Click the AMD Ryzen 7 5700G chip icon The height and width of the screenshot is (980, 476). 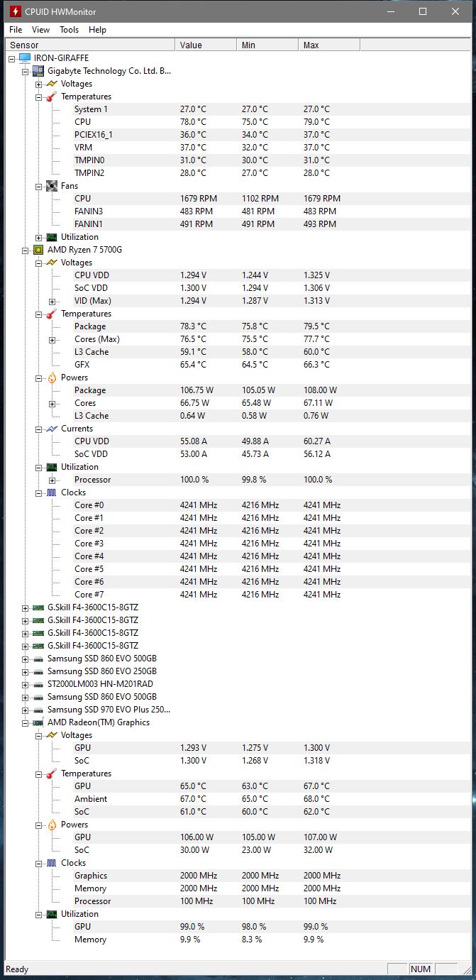click(38, 250)
